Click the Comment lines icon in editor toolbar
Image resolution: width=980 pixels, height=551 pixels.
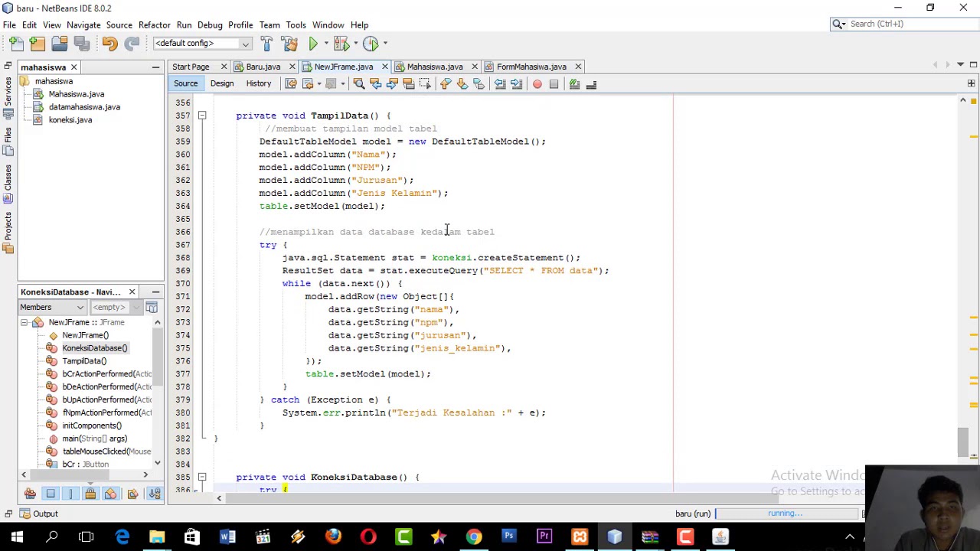pyautogui.click(x=574, y=83)
